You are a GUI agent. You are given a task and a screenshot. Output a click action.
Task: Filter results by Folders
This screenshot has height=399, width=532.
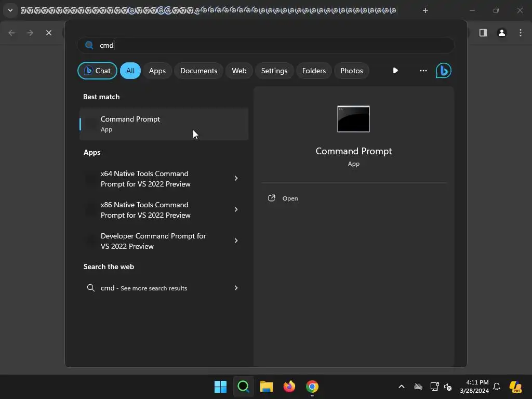(x=314, y=71)
